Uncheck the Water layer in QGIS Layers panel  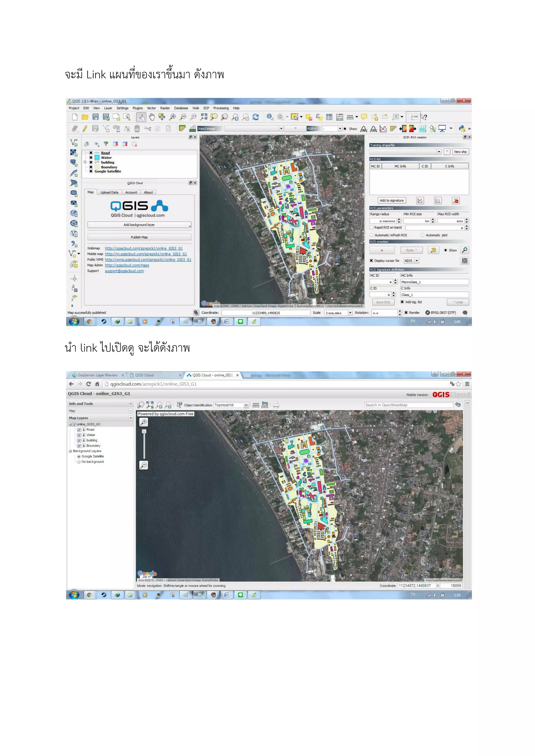(x=91, y=158)
